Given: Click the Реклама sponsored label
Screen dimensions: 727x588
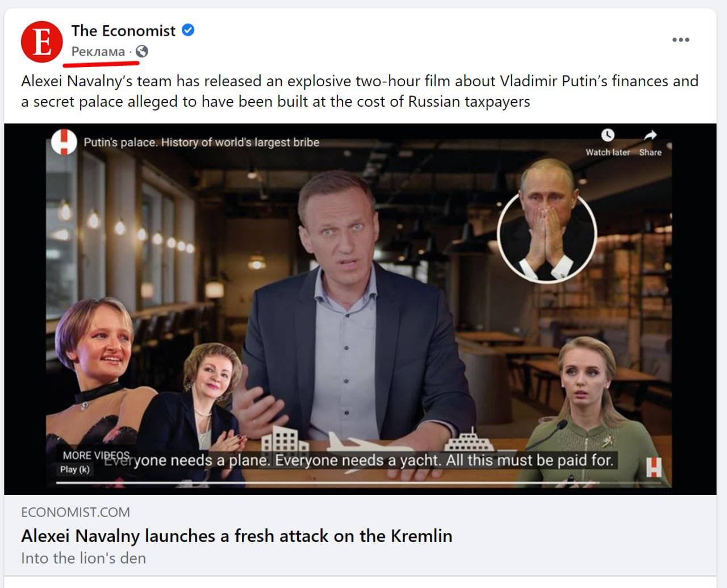Looking at the screenshot, I should click(98, 52).
